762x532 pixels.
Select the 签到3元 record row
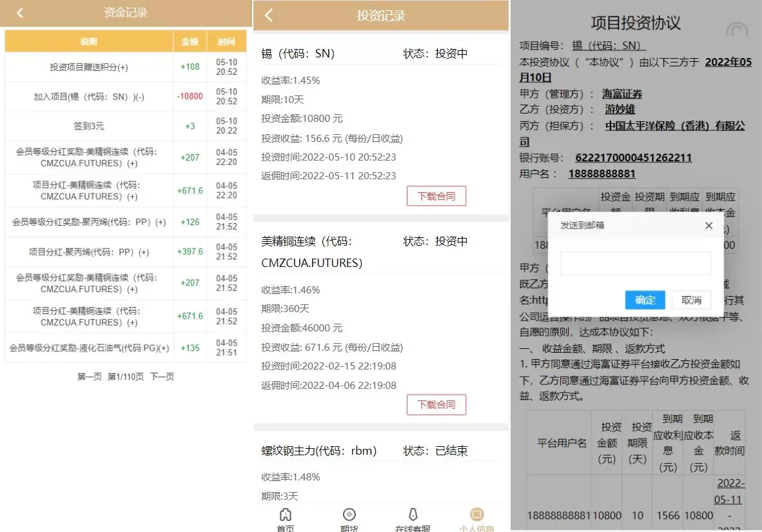pos(89,126)
